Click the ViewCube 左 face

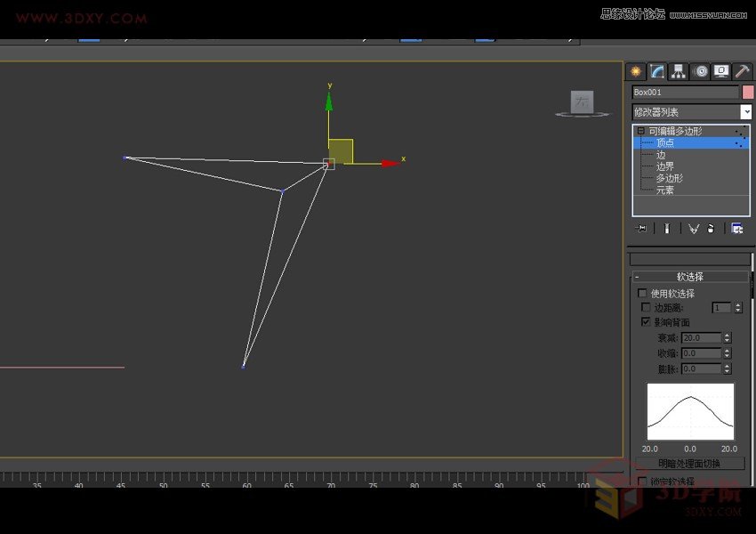coord(582,101)
